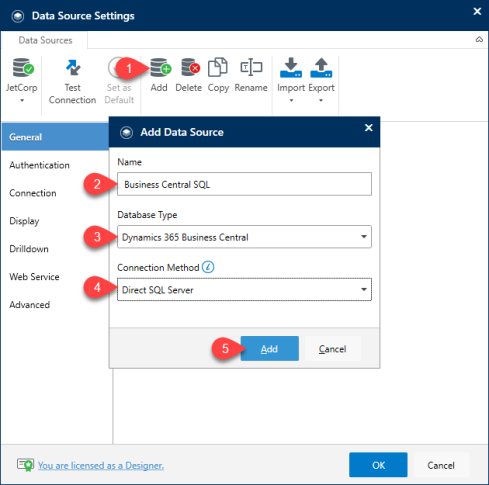Click the JetCorp data source icon
The height and width of the screenshot is (485, 489).
pyautogui.click(x=23, y=68)
